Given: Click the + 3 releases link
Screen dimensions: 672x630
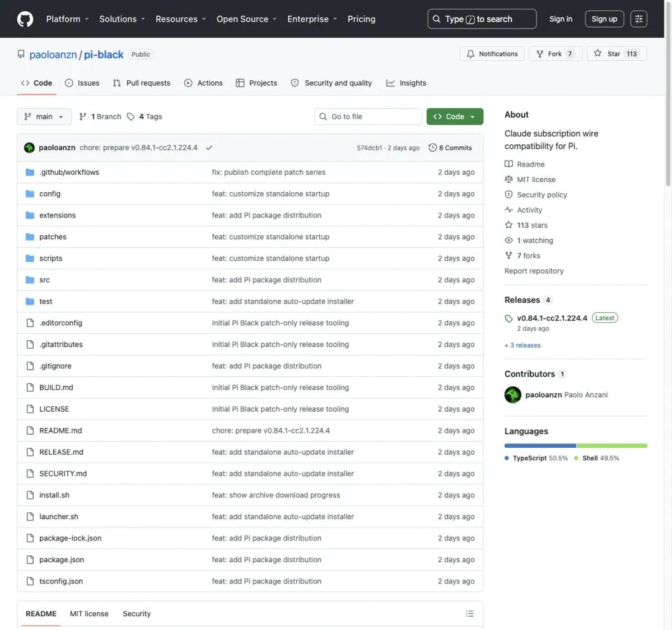Looking at the screenshot, I should 523,345.
